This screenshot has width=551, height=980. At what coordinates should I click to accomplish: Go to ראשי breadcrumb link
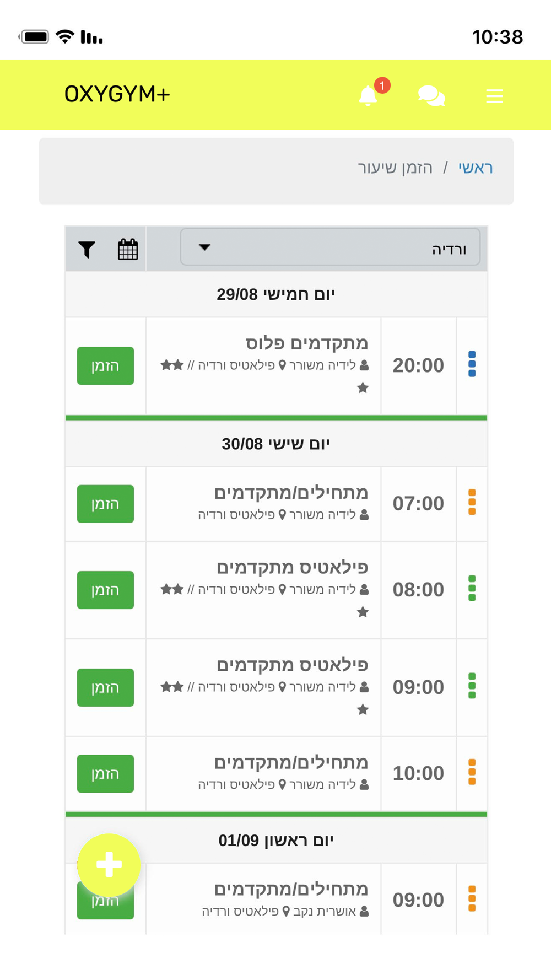tap(476, 167)
